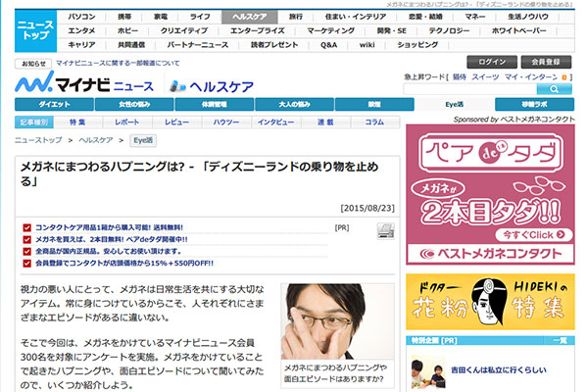The image size is (588, 392).
Task: Click the ログイン button
Action: pos(492,62)
